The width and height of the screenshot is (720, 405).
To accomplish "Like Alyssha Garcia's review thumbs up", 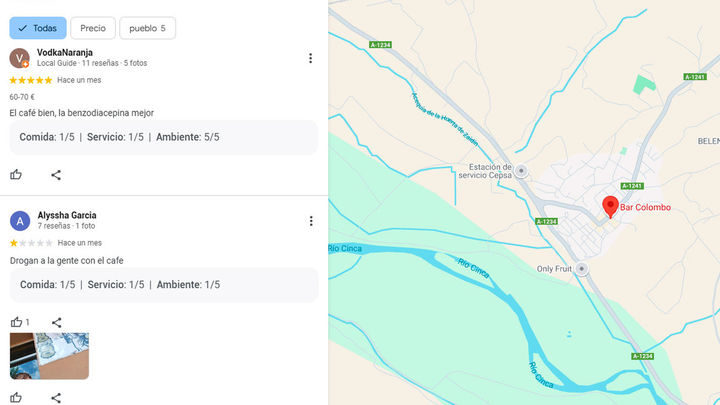I will coord(16,322).
